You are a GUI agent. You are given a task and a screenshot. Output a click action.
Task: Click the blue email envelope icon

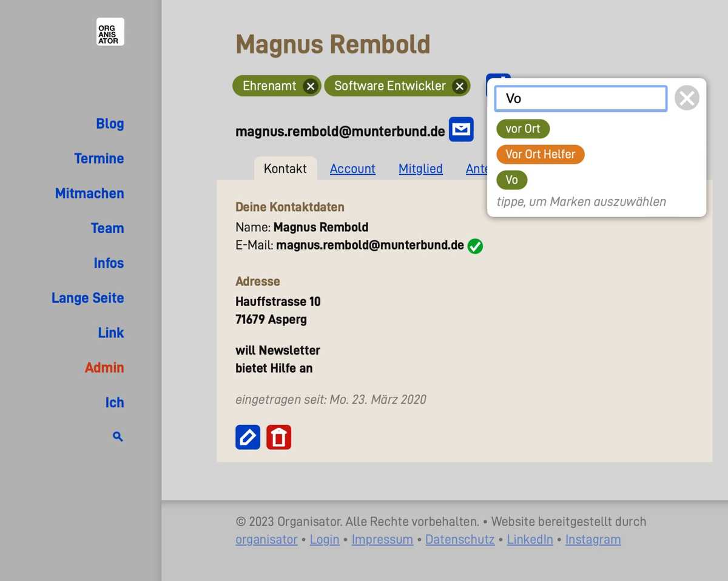click(461, 129)
